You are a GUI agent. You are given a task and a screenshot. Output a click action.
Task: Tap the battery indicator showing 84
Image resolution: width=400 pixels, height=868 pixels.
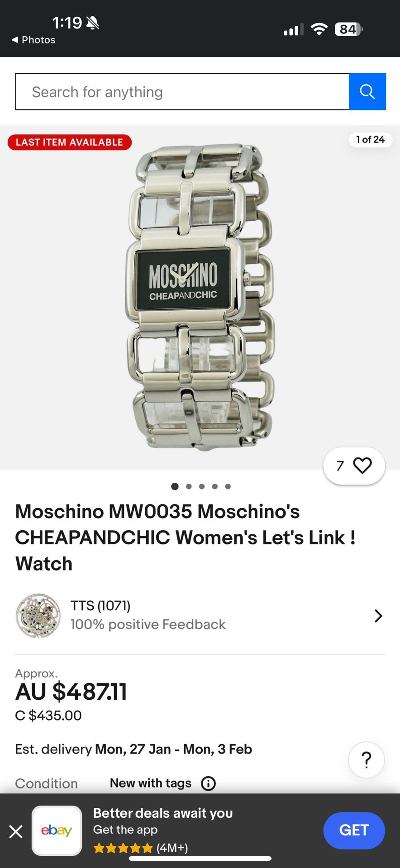(x=348, y=29)
